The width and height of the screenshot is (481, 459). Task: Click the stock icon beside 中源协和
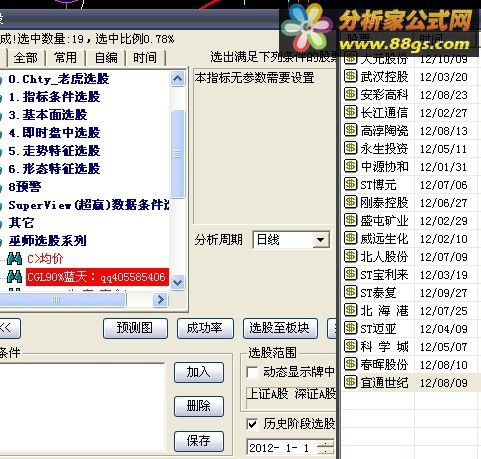[x=350, y=166]
